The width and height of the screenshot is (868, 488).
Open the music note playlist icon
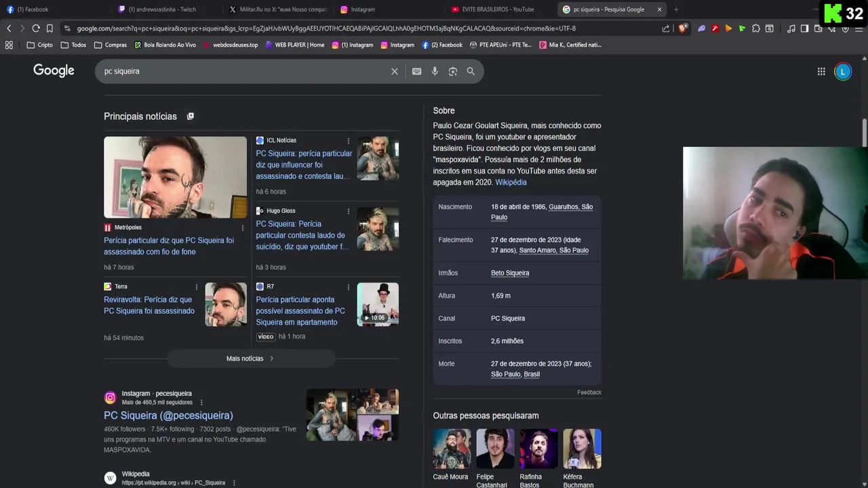(x=791, y=28)
